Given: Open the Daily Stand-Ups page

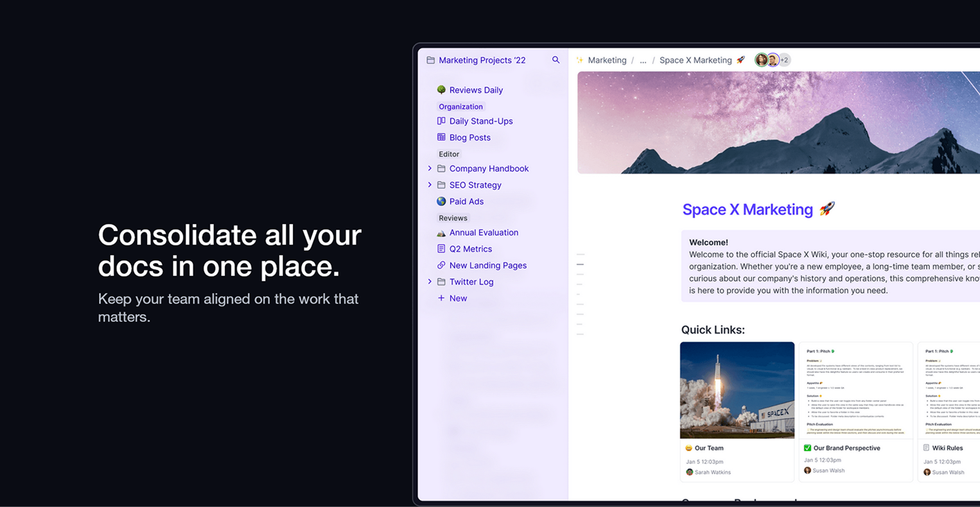Looking at the screenshot, I should (481, 121).
